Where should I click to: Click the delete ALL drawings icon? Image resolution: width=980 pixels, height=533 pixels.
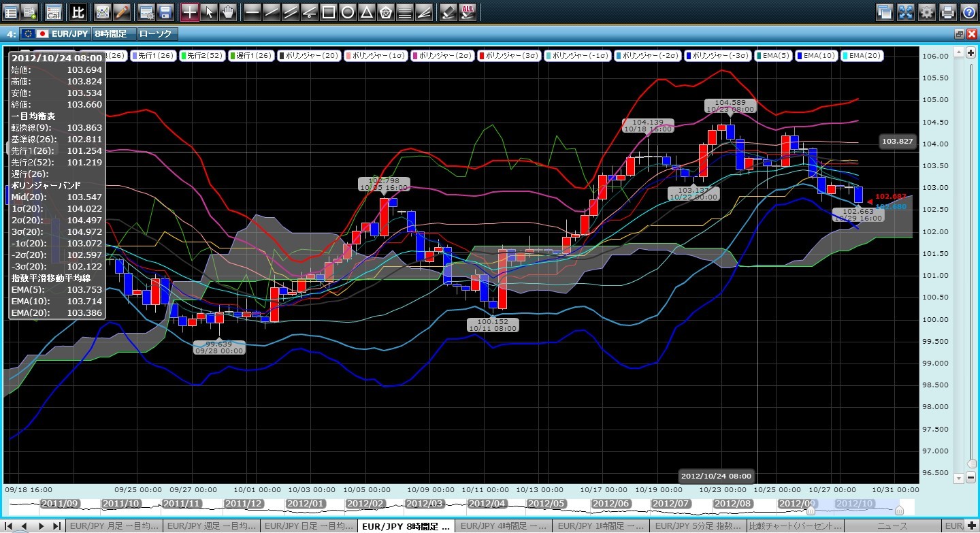click(468, 12)
